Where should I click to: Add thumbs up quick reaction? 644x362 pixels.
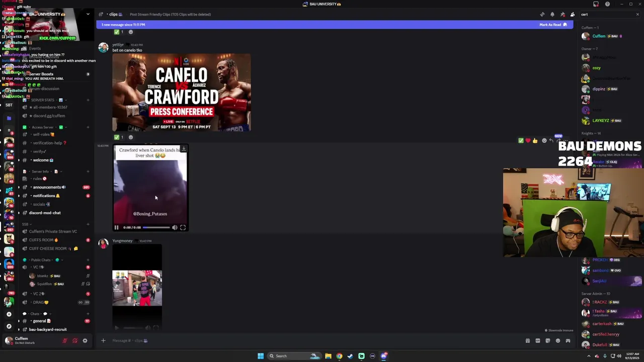[535, 141]
